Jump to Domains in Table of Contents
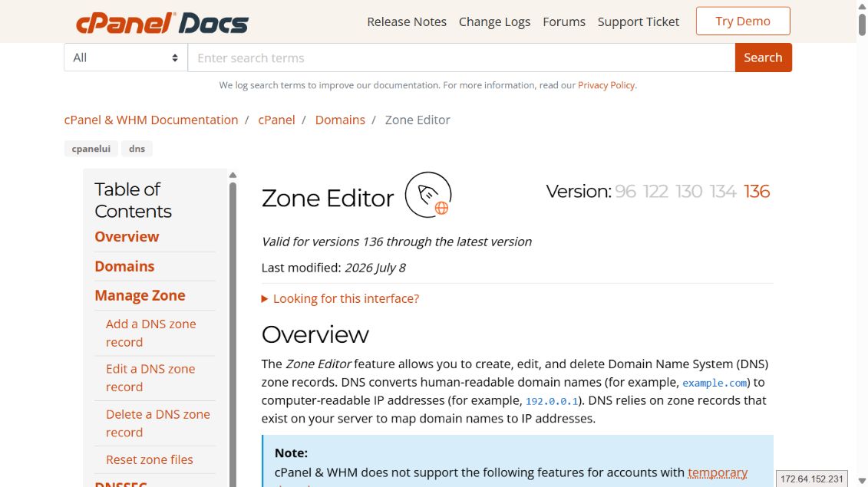The height and width of the screenshot is (487, 868). point(124,266)
